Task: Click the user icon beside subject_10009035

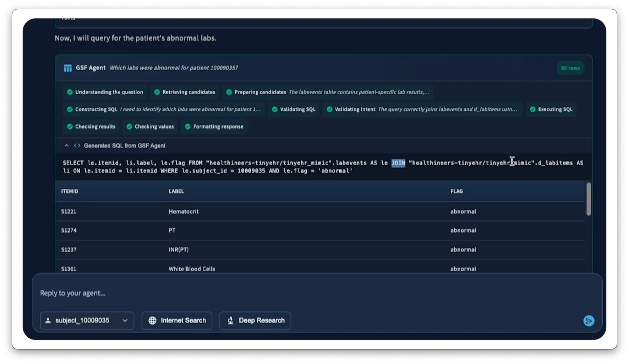Action: [48, 321]
